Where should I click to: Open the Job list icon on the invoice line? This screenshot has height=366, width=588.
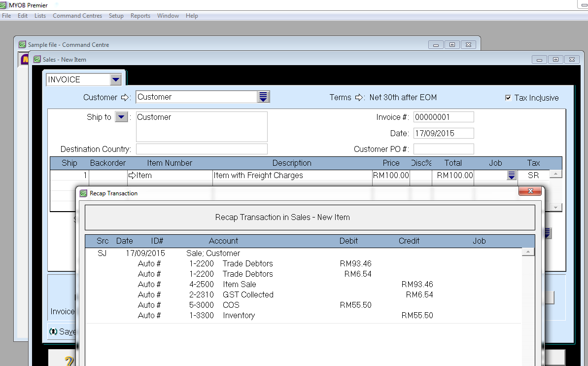tap(511, 175)
